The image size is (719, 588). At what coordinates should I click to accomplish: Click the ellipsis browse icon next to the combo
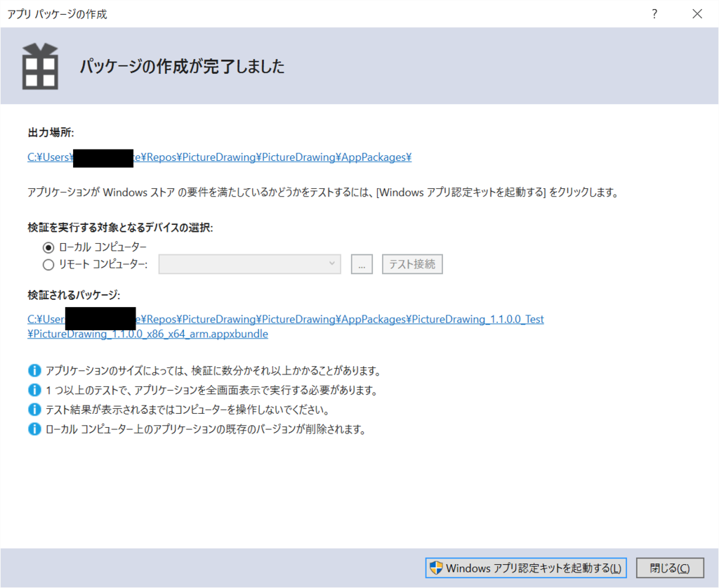[362, 263]
